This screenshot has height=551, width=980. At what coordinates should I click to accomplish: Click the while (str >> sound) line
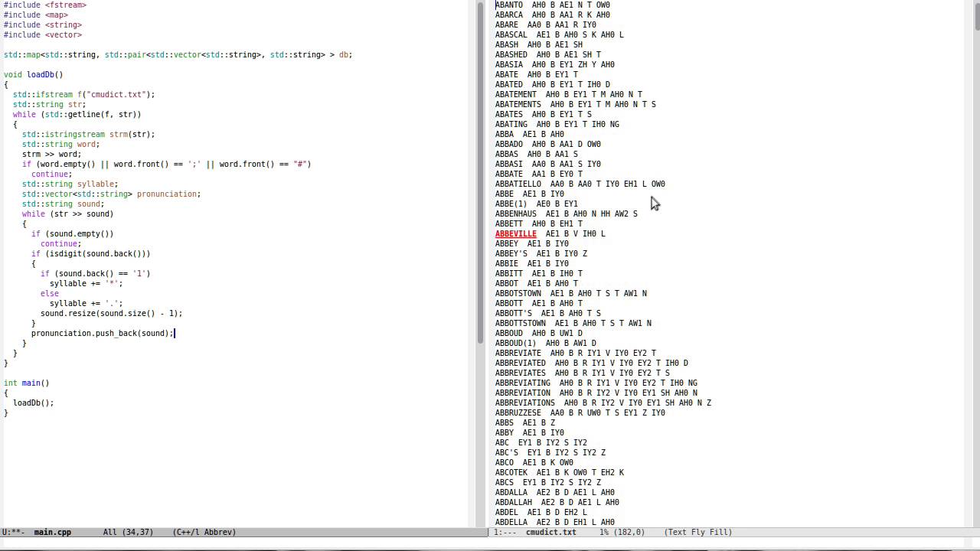[68, 214]
